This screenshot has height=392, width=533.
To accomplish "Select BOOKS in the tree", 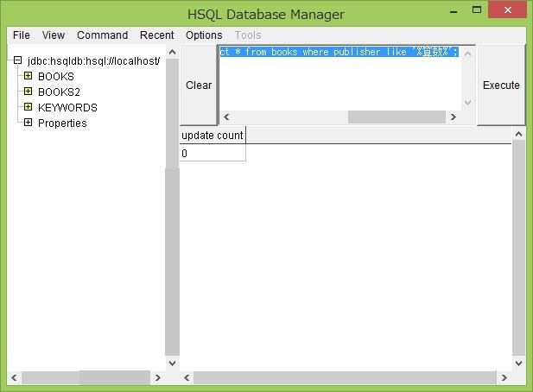I will (56, 77).
